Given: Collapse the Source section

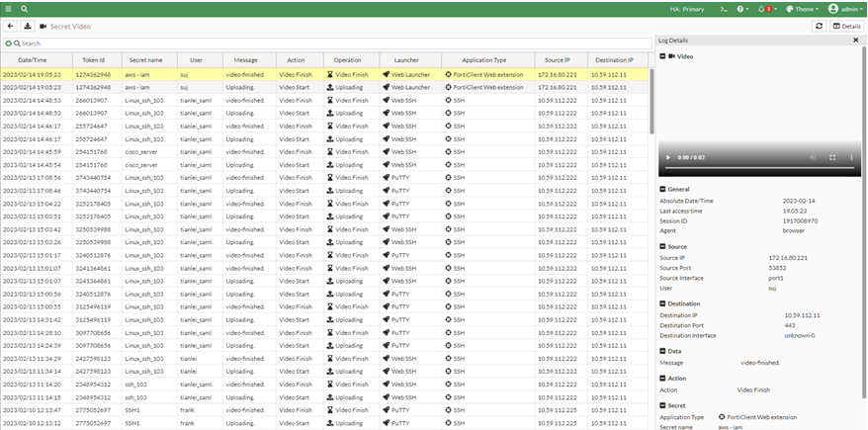Looking at the screenshot, I should 662,246.
